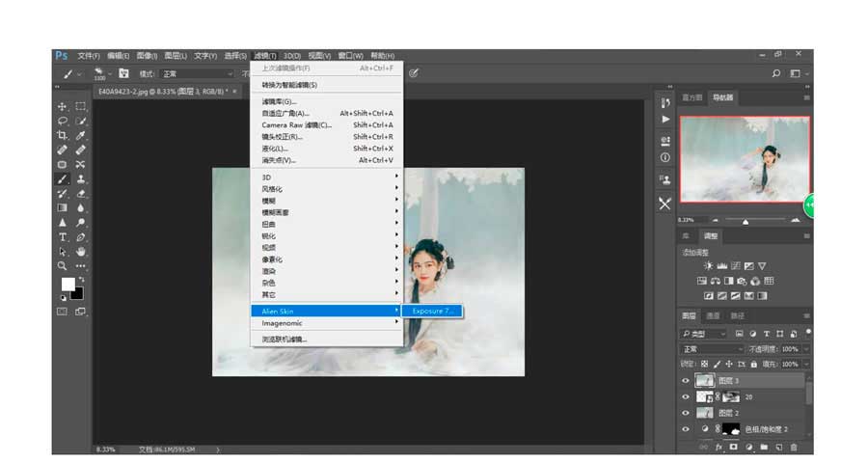Toggle visibility of 色相/饱和度 2 layer
This screenshot has width=868, height=463.
click(x=686, y=429)
